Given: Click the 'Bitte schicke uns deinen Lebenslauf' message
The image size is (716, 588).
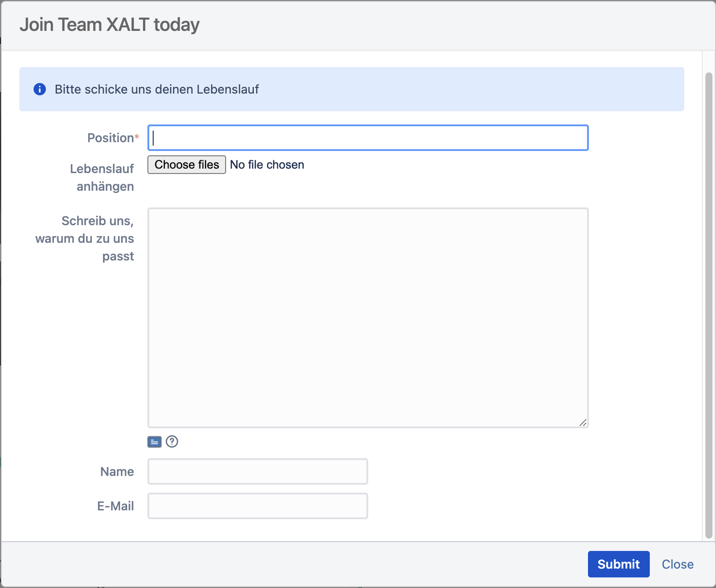Looking at the screenshot, I should [157, 89].
